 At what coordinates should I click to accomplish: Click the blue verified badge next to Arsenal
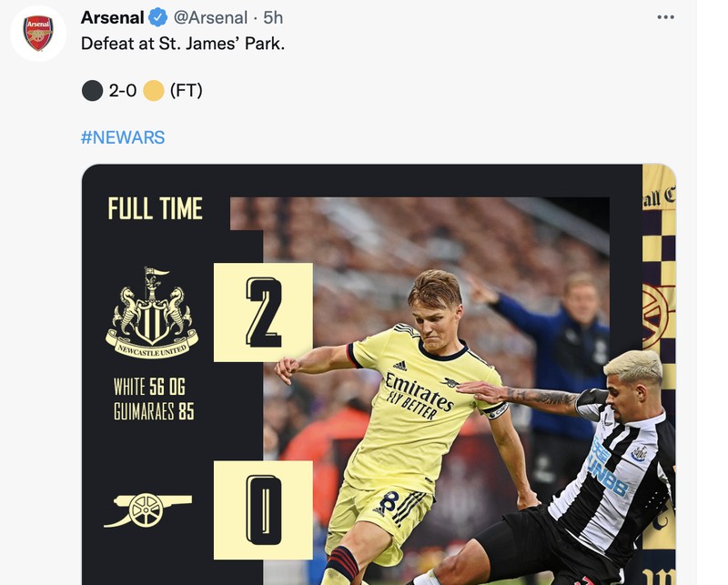coord(157,15)
